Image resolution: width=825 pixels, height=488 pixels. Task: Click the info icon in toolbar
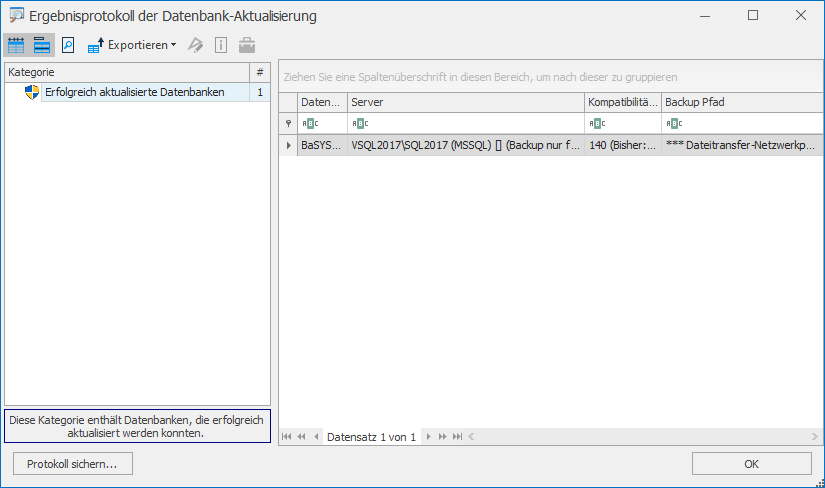point(220,45)
